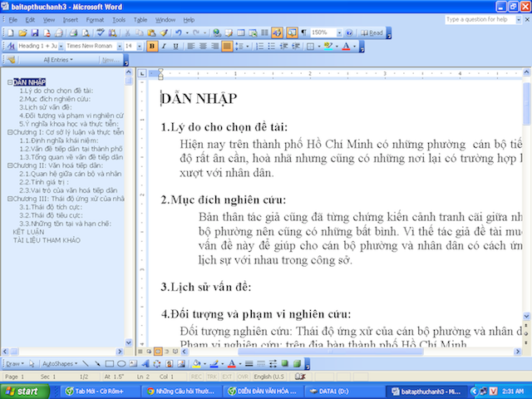Toggle Underline formatting
This screenshot has width=532, height=399.
[175, 47]
